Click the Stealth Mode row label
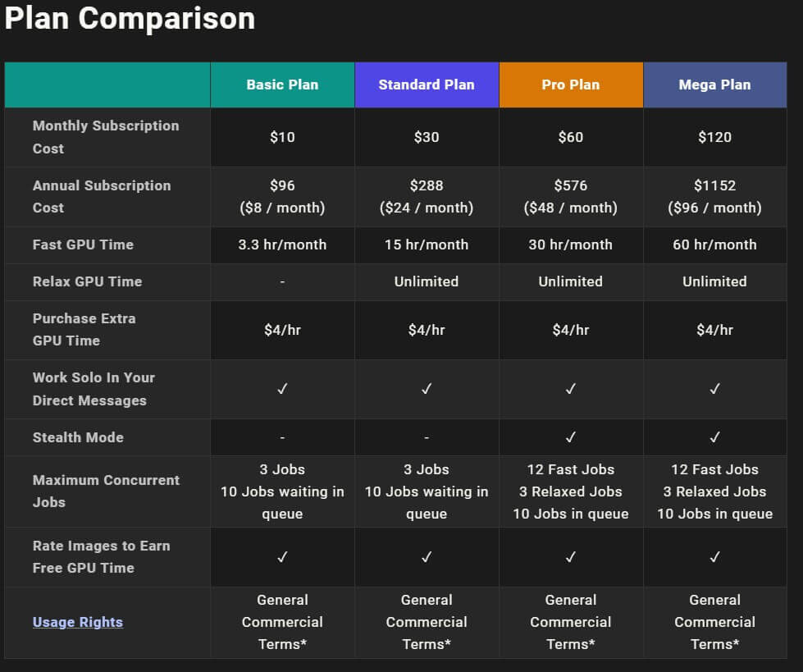 click(78, 437)
